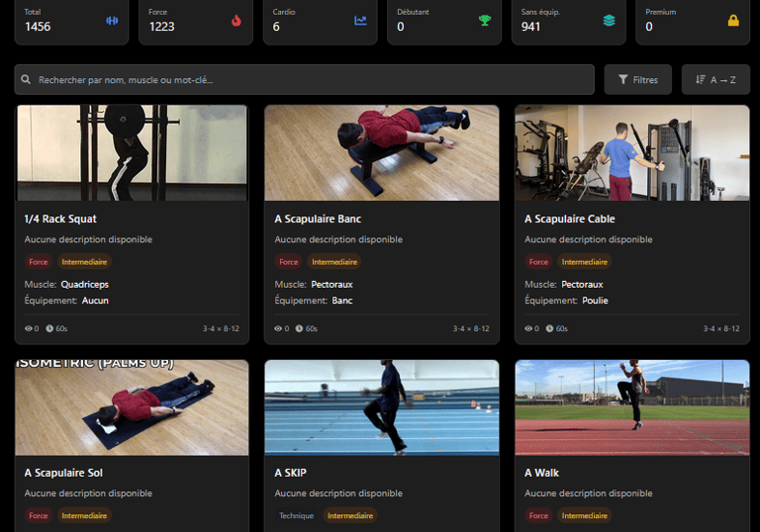Click the Poulie equipment value

tap(595, 301)
